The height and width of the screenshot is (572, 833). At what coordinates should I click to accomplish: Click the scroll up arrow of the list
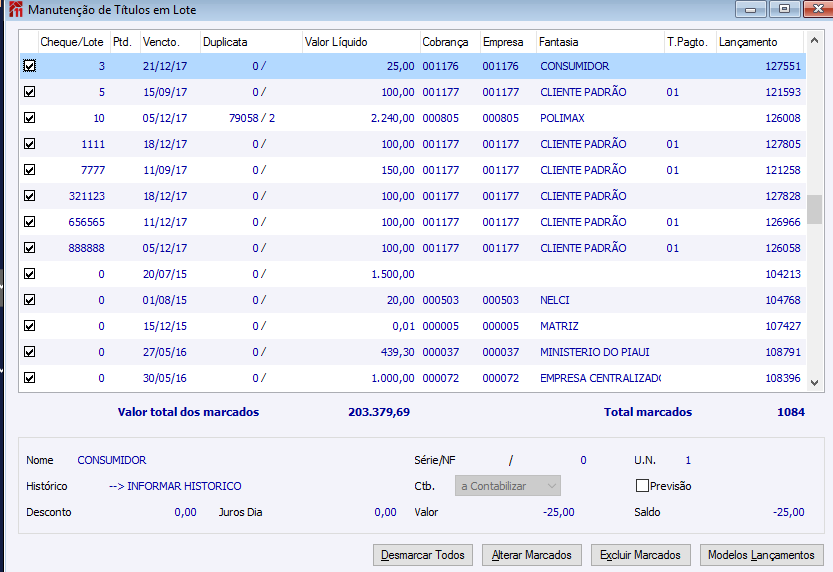(814, 40)
